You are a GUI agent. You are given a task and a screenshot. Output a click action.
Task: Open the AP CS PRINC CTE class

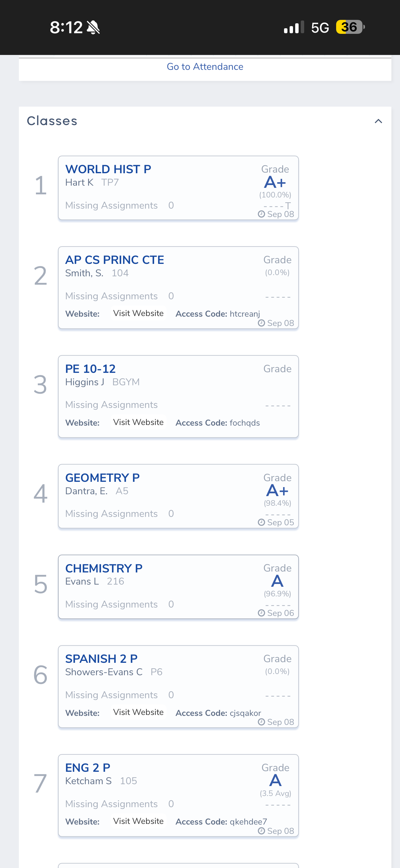(x=114, y=260)
